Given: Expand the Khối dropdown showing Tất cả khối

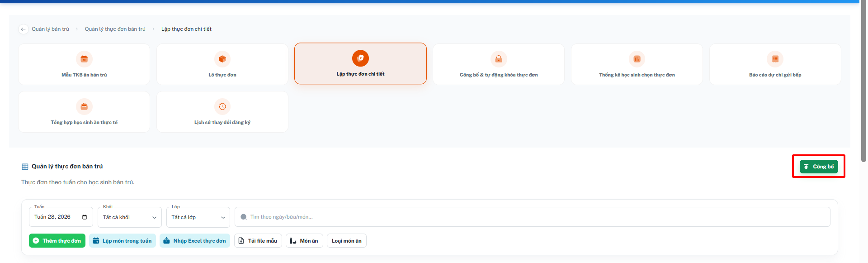Looking at the screenshot, I should pos(130,217).
